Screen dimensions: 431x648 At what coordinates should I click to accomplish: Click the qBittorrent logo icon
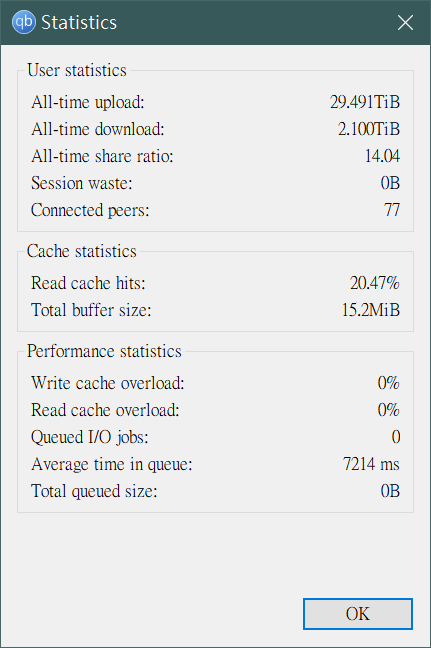(24, 22)
